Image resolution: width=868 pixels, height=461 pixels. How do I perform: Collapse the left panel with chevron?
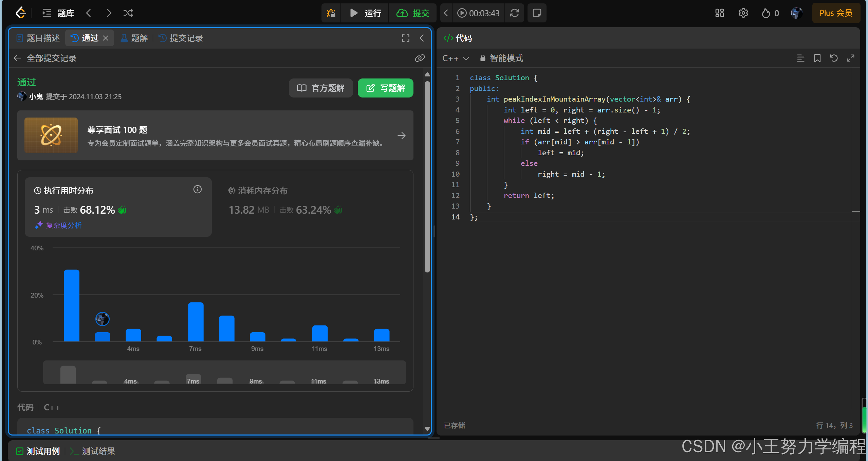422,38
